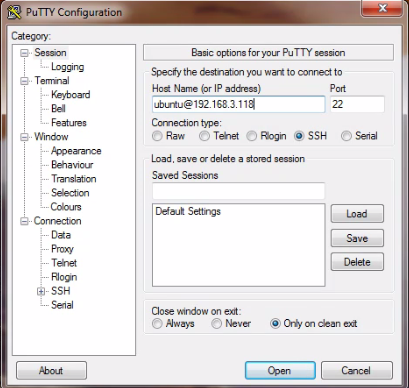
Task: Open the Behaviour settings category
Action: [72, 165]
